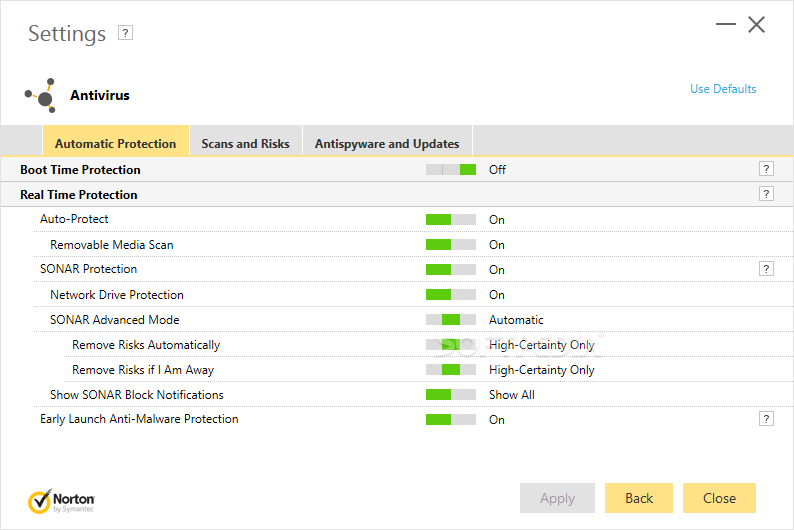Change the SONAR Advanced Mode slider

[x=450, y=320]
